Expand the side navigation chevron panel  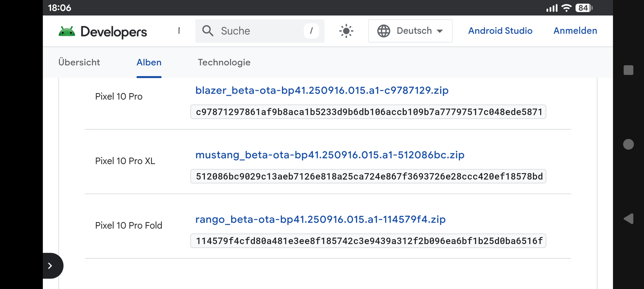click(x=50, y=266)
